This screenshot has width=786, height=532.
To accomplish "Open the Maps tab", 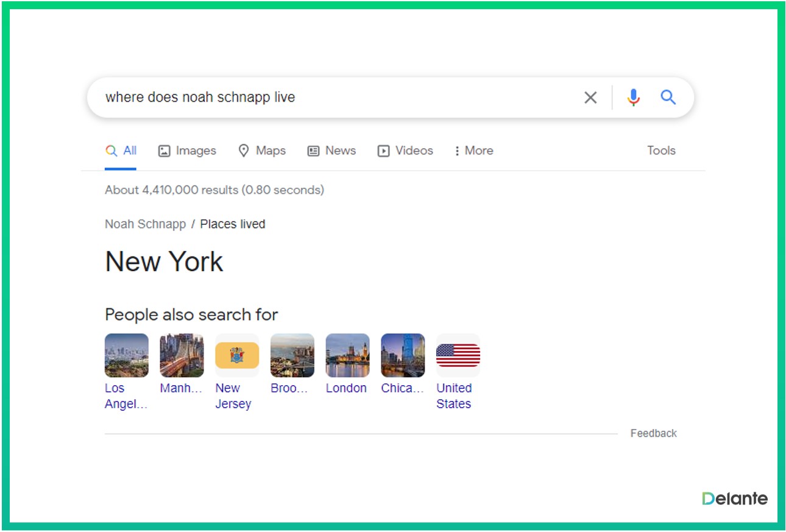I will (x=261, y=151).
